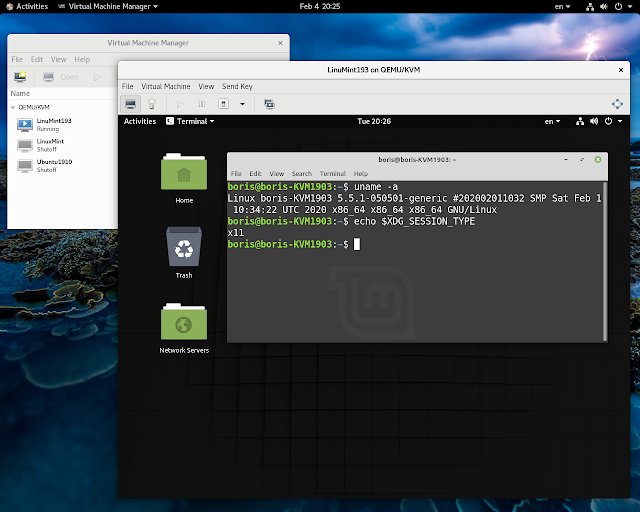Close the LinuMint193 on QEMU/KVM window

click(x=621, y=70)
